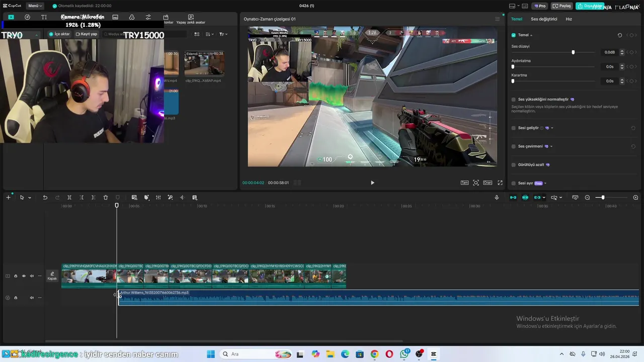The width and height of the screenshot is (644, 362).
Task: Collapse the Temel section arrow
Action: click(x=531, y=35)
